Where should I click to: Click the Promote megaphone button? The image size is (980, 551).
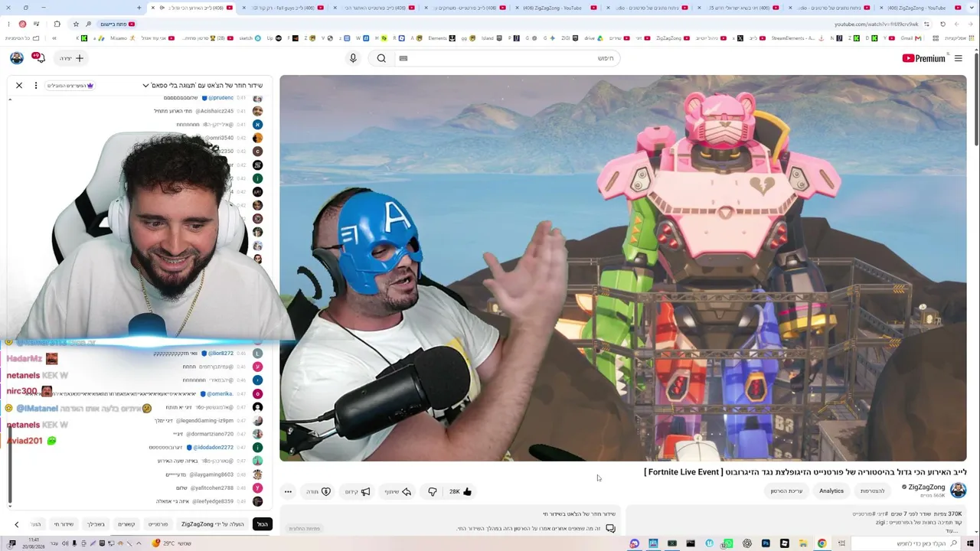coord(358,491)
